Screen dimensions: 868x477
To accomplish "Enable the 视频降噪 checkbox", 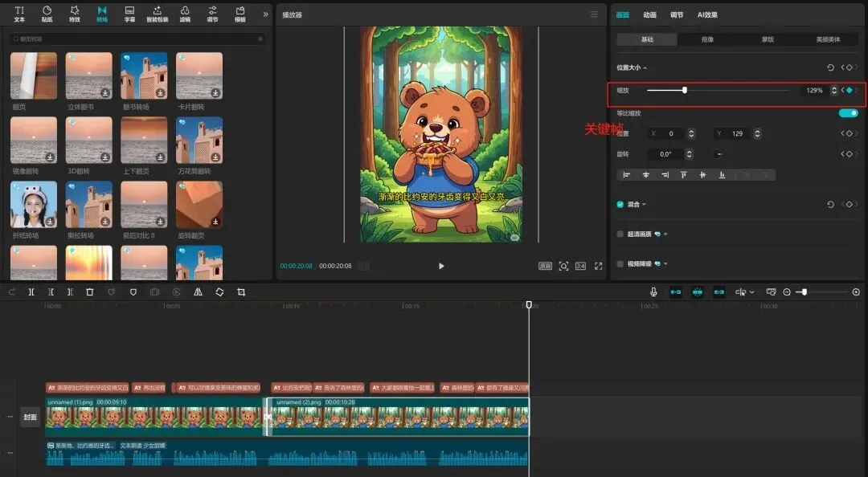I will click(x=620, y=264).
